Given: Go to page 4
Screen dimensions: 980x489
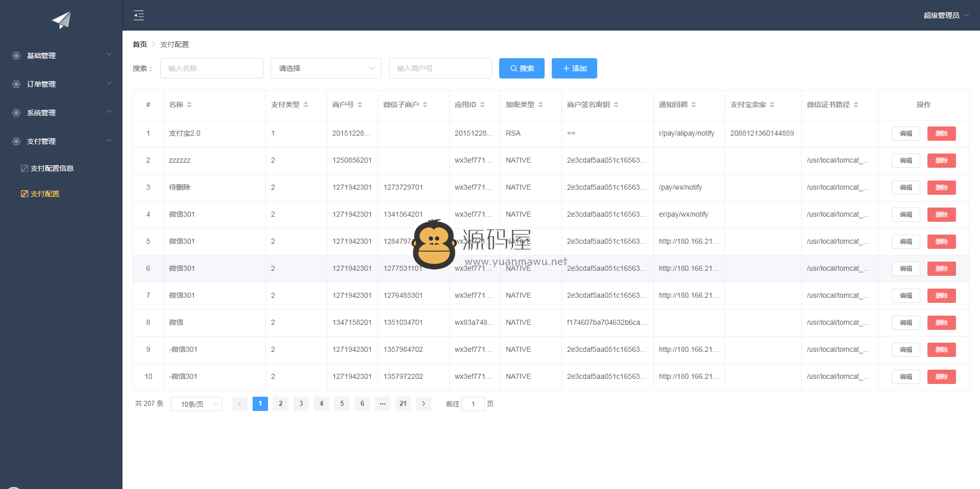Looking at the screenshot, I should click(x=322, y=404).
